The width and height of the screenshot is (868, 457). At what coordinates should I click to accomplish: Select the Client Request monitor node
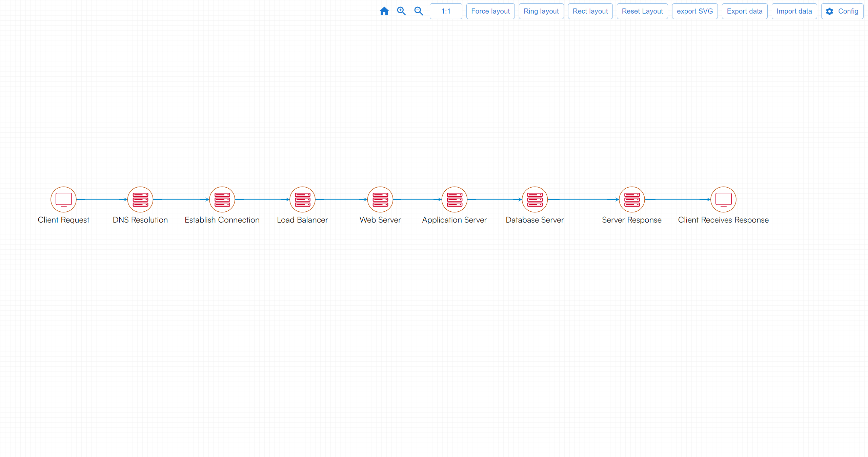coord(63,199)
